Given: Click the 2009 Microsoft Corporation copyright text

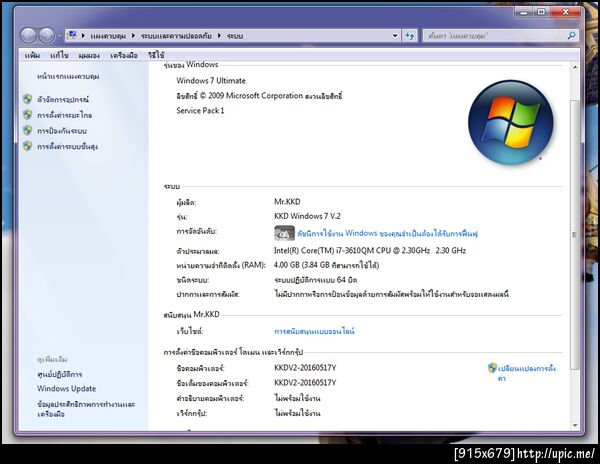Looking at the screenshot, I should (259, 96).
